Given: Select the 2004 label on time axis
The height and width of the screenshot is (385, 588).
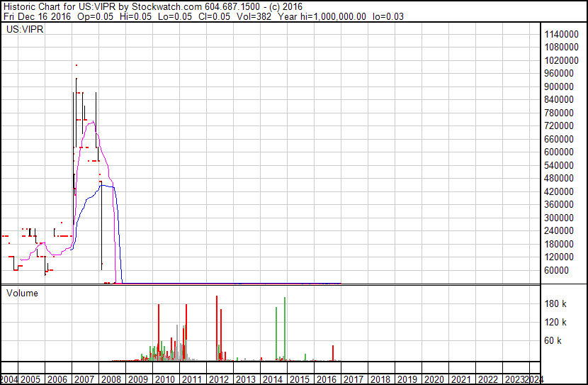Looking at the screenshot, I should pos(9,379).
